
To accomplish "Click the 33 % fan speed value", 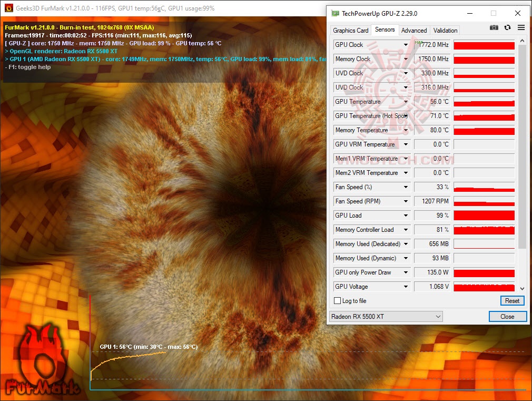I will pyautogui.click(x=432, y=187).
